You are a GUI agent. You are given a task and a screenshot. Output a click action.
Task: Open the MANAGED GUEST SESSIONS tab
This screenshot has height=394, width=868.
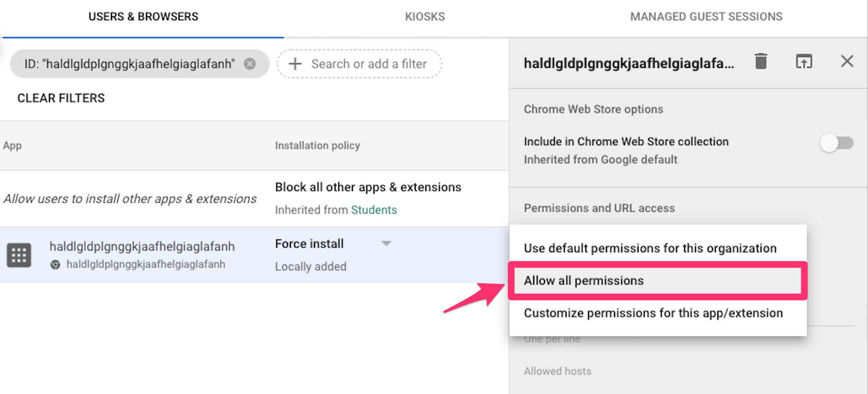[707, 16]
